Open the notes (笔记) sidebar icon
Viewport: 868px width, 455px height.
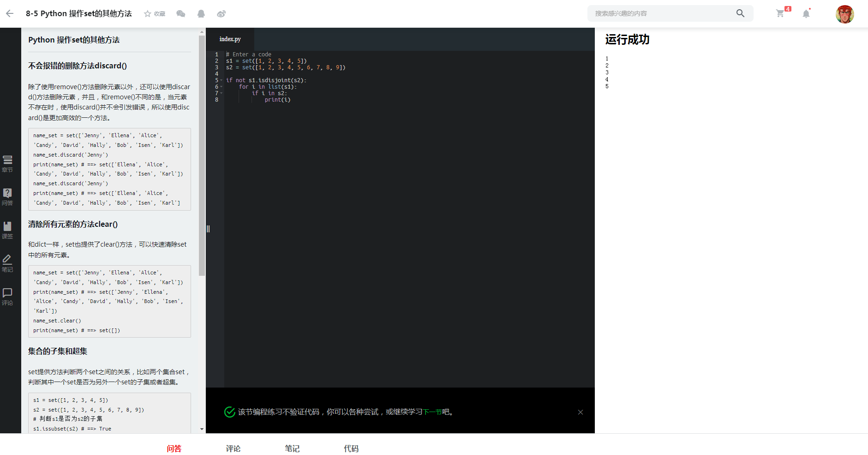coord(7,264)
